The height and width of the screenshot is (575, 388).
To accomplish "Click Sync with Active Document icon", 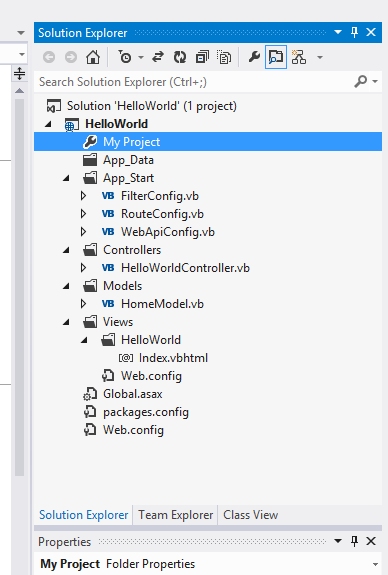I will (x=158, y=57).
